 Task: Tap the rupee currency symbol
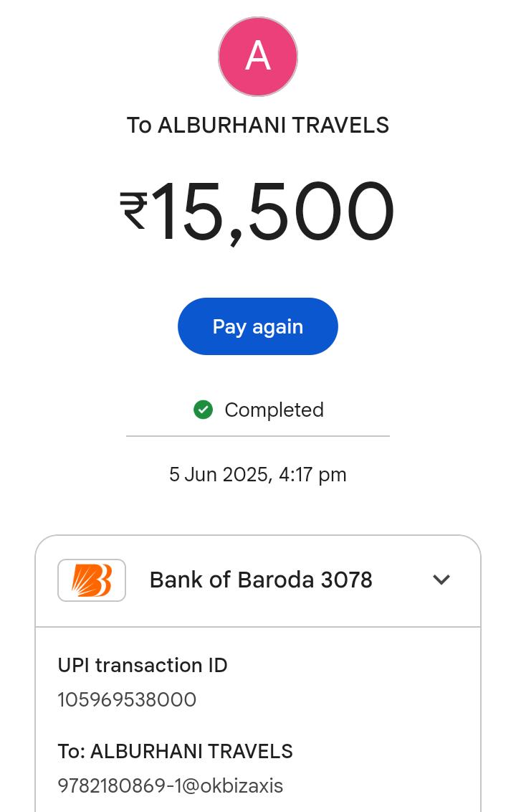click(134, 210)
